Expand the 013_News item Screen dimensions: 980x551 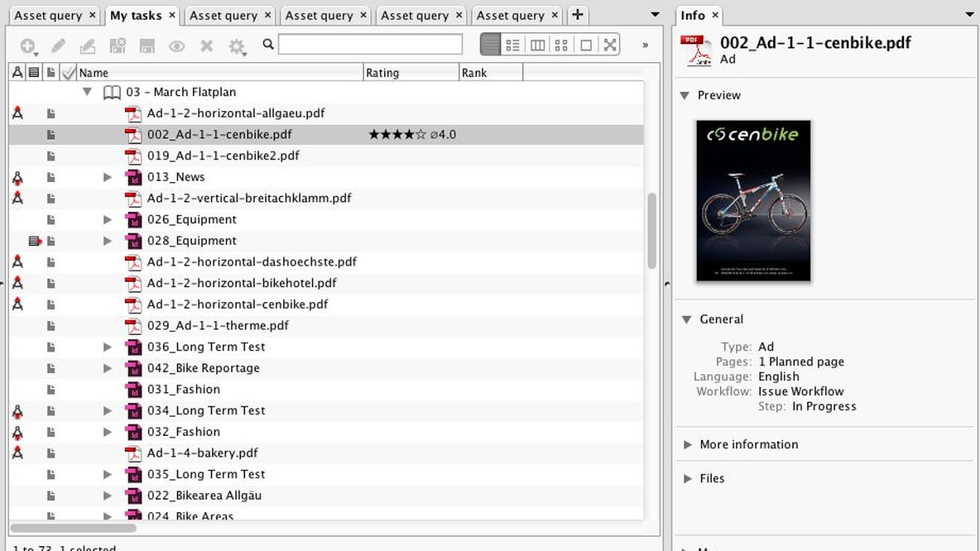[x=108, y=177]
